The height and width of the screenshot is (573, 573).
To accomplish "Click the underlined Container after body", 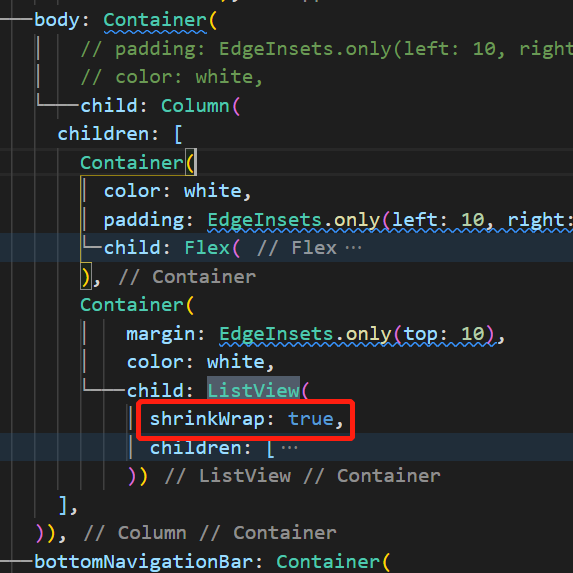I will coord(155,20).
